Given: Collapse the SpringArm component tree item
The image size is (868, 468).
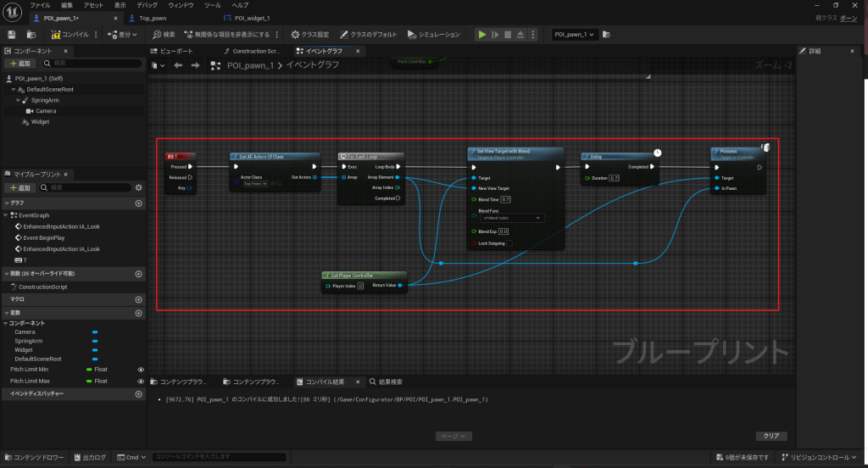Looking at the screenshot, I should (18, 100).
